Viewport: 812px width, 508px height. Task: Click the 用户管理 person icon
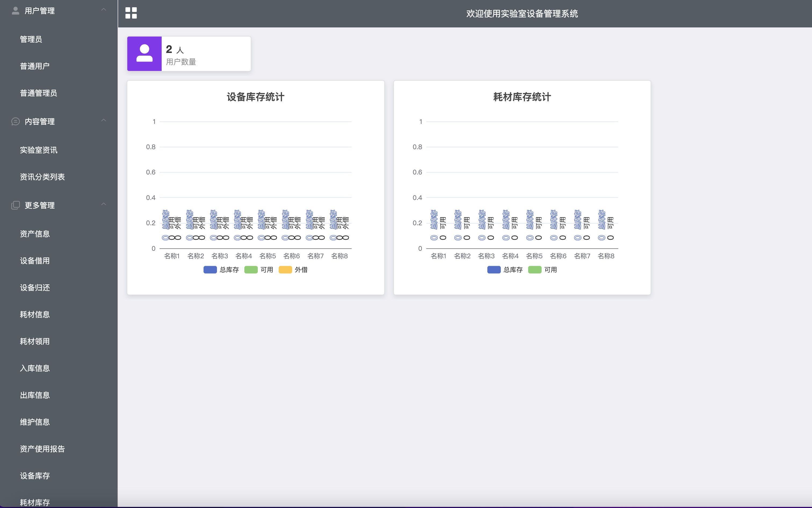15,11
